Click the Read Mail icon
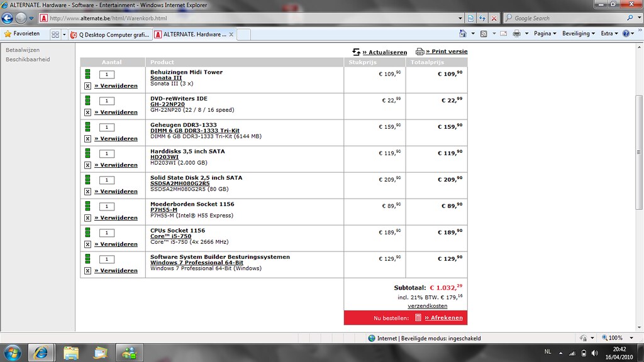The width and height of the screenshot is (644, 362). tap(504, 34)
